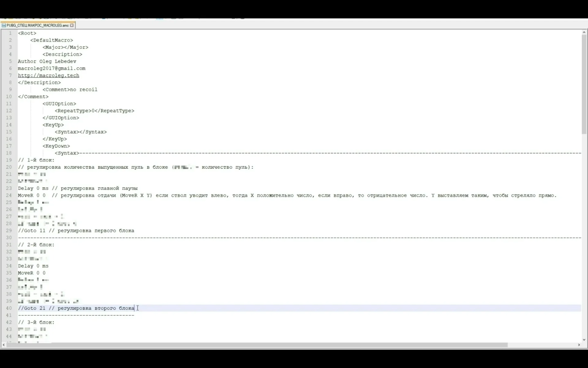Click the RepeatType tag on line 12
The height and width of the screenshot is (368, 588).
94,111
